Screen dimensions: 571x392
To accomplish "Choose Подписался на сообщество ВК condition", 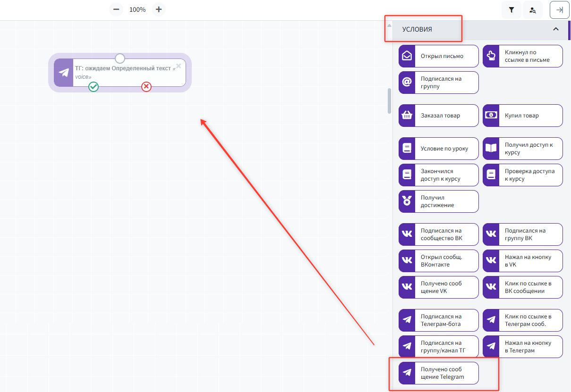I will (438, 234).
